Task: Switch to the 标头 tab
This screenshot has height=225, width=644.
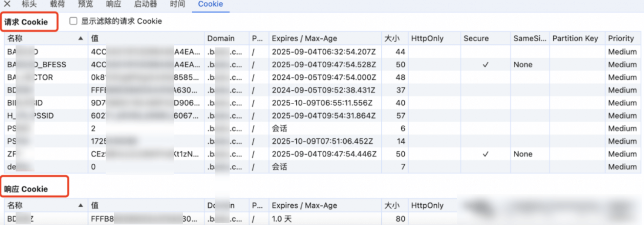Action: [29, 4]
